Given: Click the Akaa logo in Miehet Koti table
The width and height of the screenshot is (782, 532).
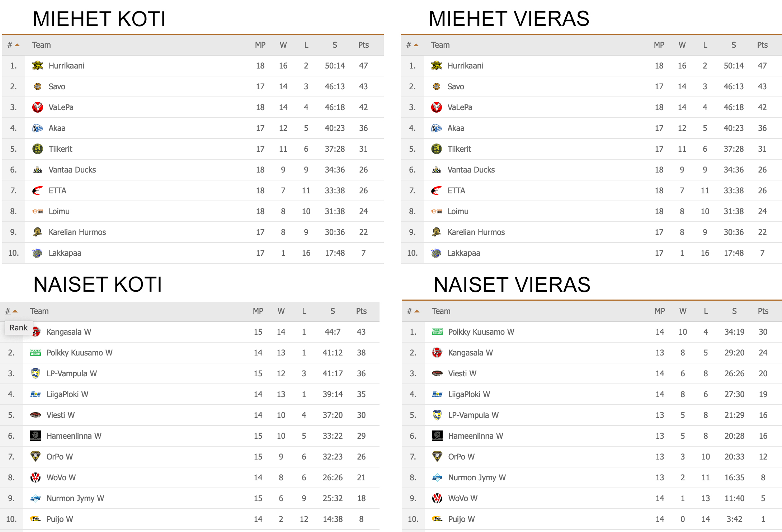Looking at the screenshot, I should (x=38, y=128).
